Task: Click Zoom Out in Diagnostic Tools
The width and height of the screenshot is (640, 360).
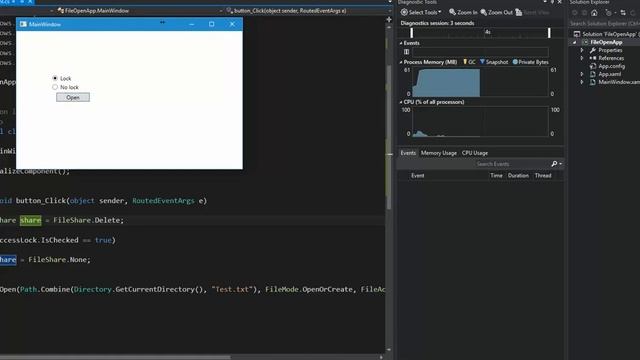Action: (x=496, y=12)
